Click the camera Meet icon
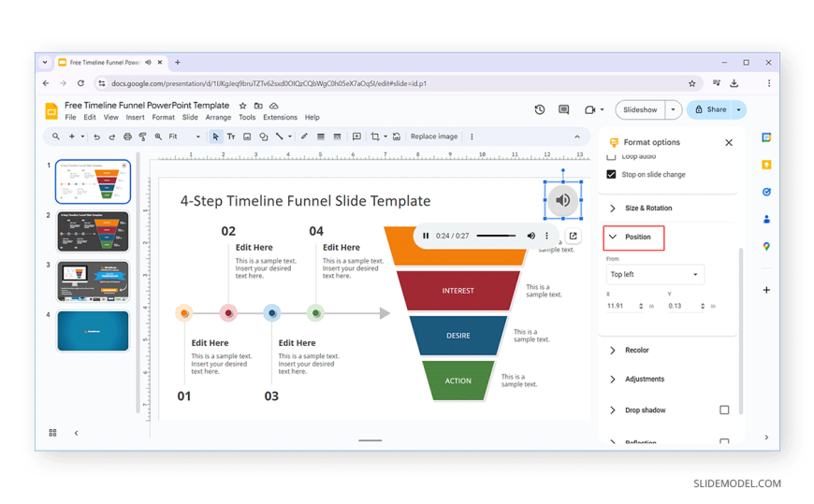This screenshot has width=814, height=504. [589, 110]
